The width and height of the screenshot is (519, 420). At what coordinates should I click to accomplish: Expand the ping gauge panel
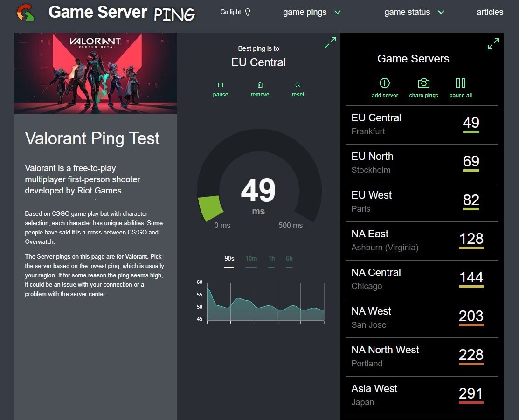[330, 43]
